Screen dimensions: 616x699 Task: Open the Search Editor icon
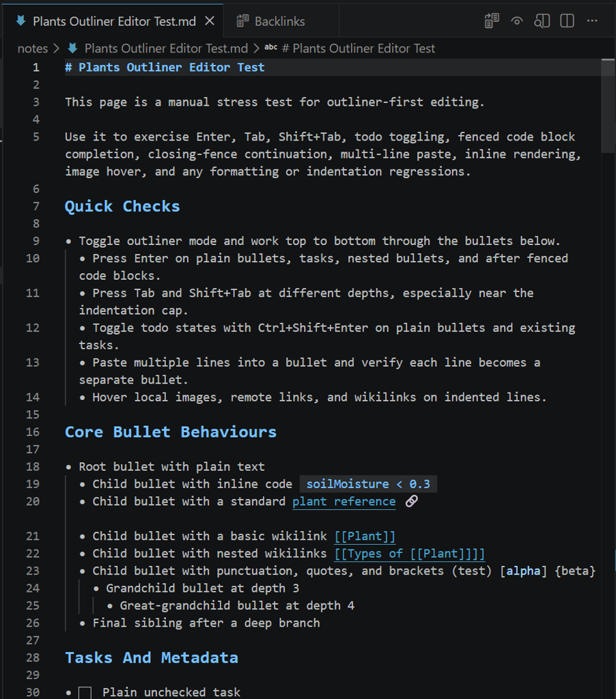(542, 21)
